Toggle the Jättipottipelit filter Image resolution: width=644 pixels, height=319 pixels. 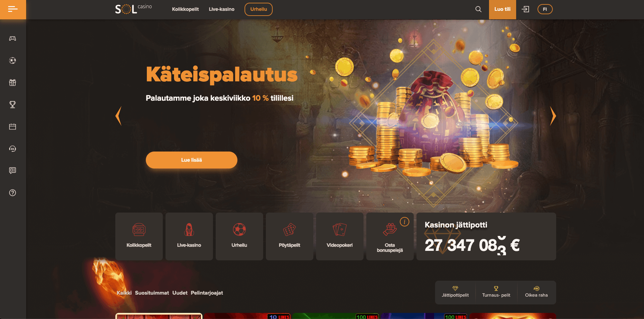[x=455, y=292]
